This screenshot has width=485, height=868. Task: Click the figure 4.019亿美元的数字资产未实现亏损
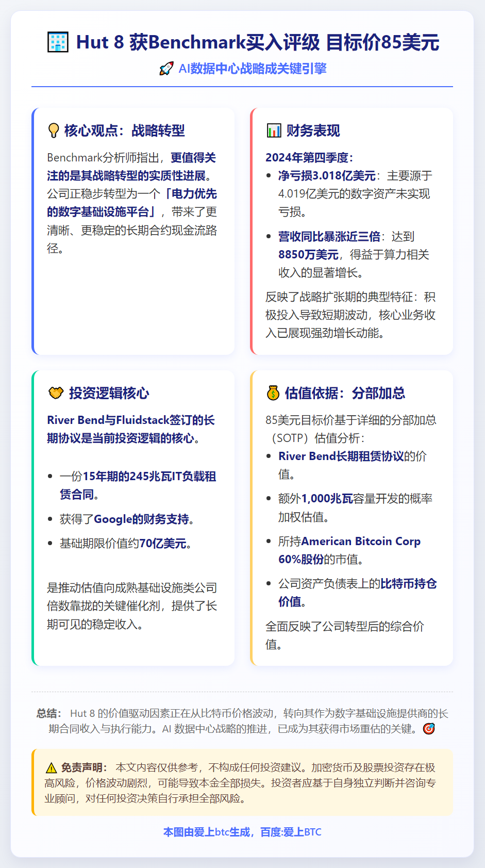(x=354, y=203)
